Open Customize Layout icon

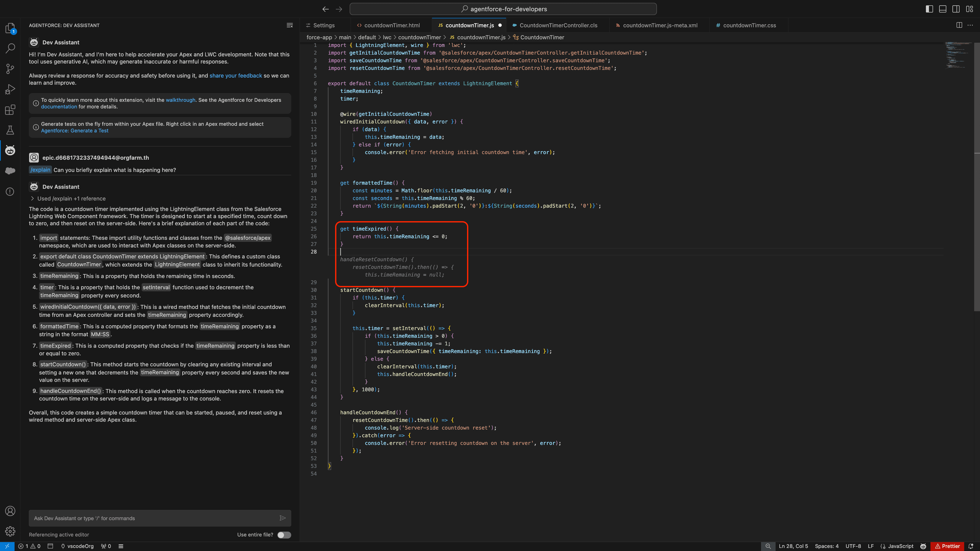pyautogui.click(x=969, y=9)
